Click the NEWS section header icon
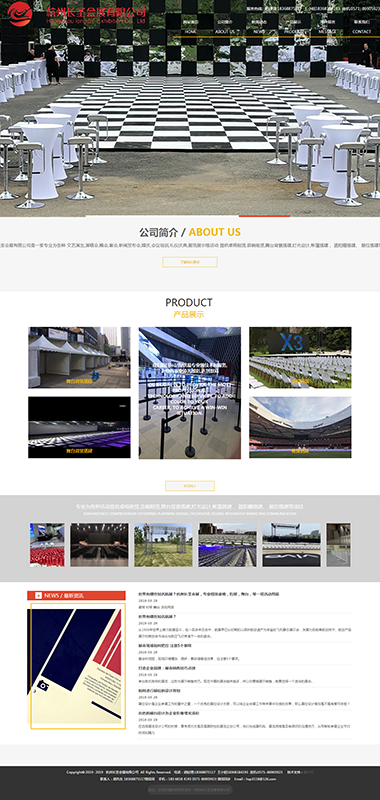This screenshot has height=800, width=380. [x=38, y=595]
